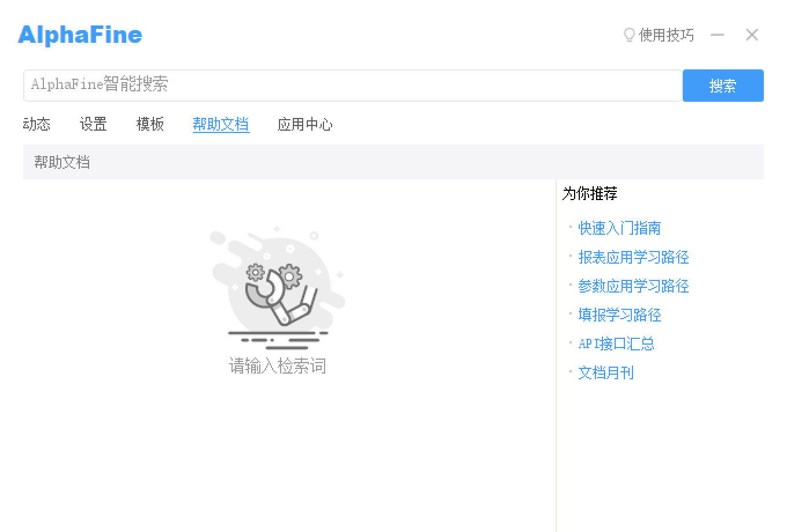This screenshot has width=787, height=532.
Task: Close the AlphaFine window
Action: click(x=752, y=35)
